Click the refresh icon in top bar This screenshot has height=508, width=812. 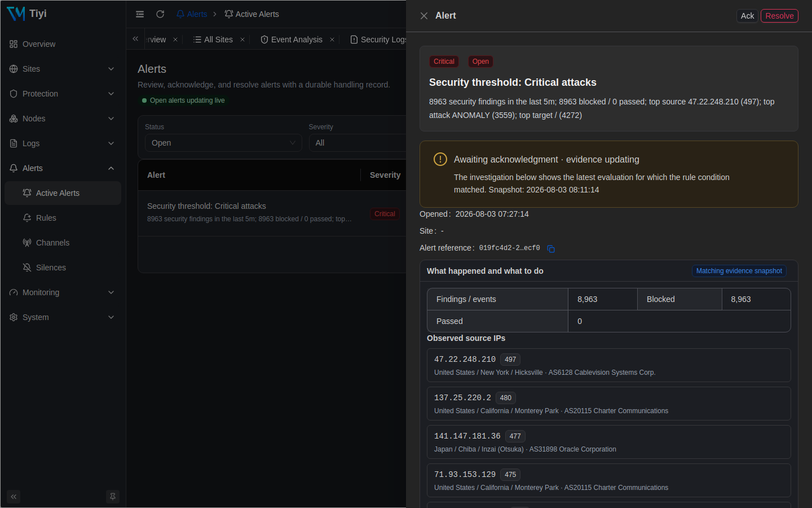[160, 14]
